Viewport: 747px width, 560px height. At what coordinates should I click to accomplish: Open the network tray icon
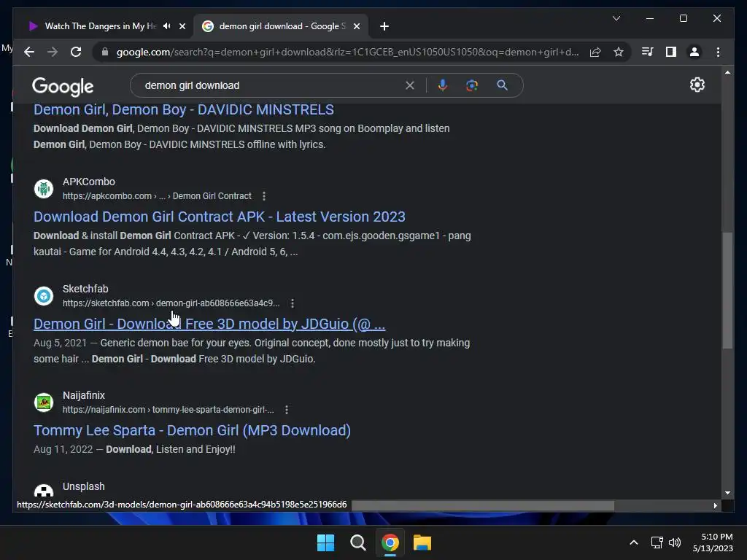pyautogui.click(x=657, y=542)
